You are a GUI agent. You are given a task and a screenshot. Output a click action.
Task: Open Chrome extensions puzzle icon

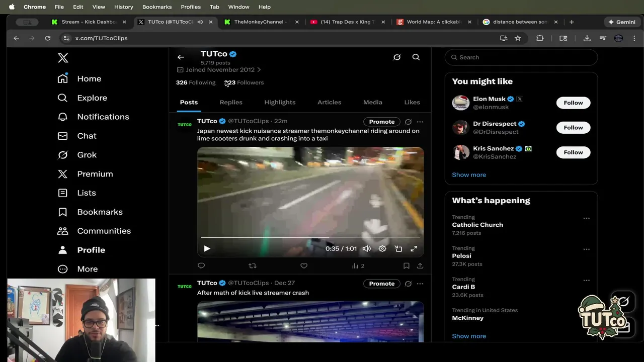coord(540,38)
